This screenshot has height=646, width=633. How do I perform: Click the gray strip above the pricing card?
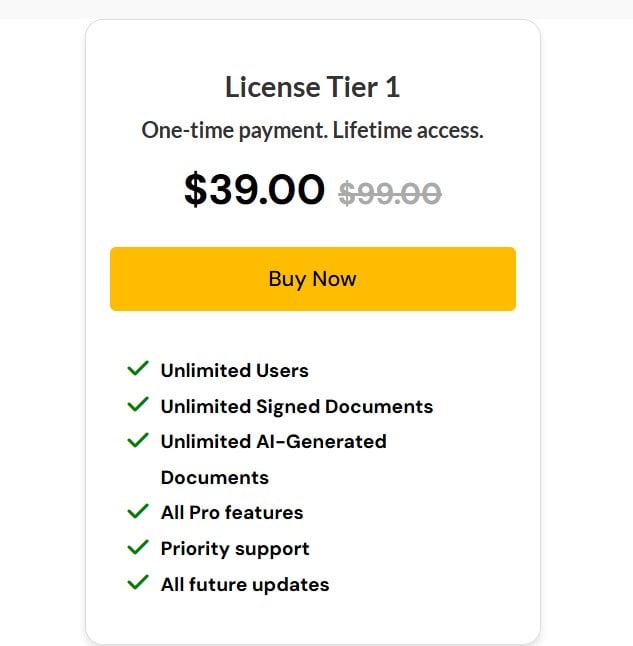[x=316, y=8]
